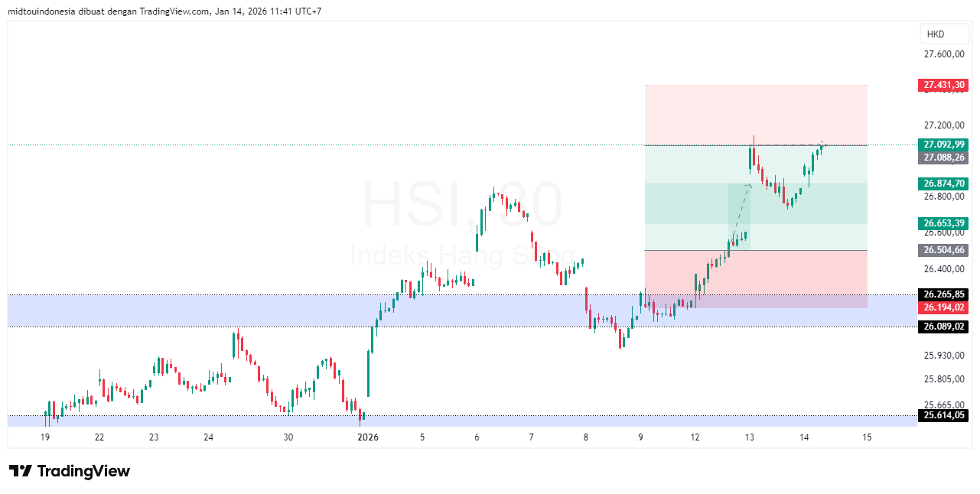Viewport: 980px width, 494px height.
Task: Click the green 27.092,99 current price label
Action: coord(943,145)
